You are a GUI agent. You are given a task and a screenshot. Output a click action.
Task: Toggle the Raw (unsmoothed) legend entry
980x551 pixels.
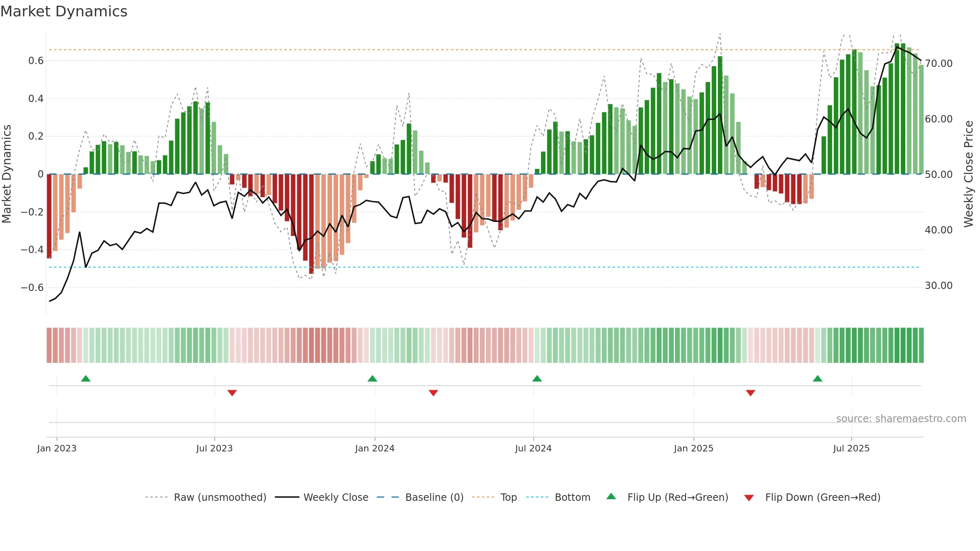pyautogui.click(x=206, y=498)
